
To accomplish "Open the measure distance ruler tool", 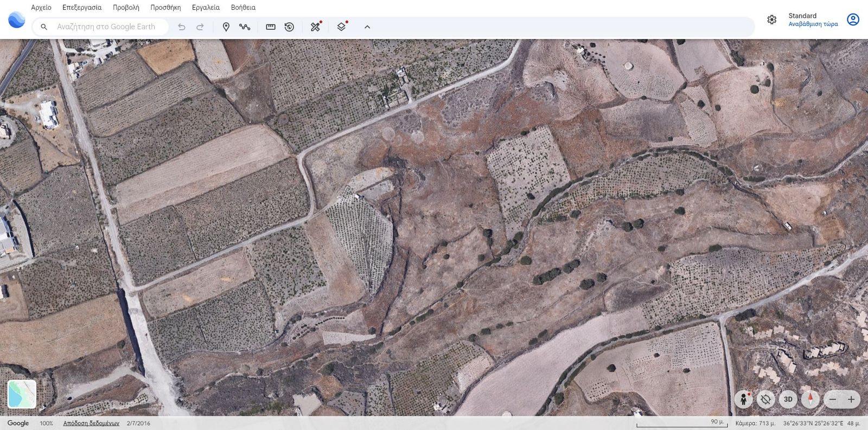I will 271,27.
